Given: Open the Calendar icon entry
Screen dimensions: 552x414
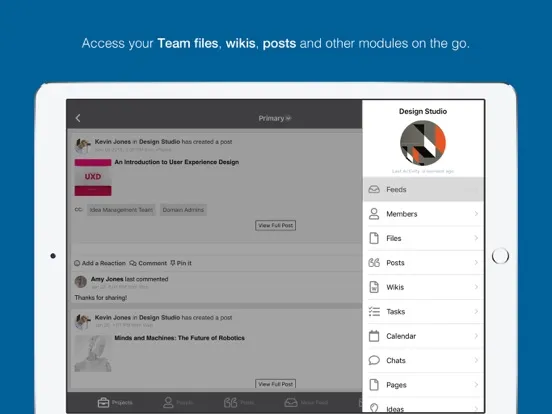Looking at the screenshot, I should 374,336.
